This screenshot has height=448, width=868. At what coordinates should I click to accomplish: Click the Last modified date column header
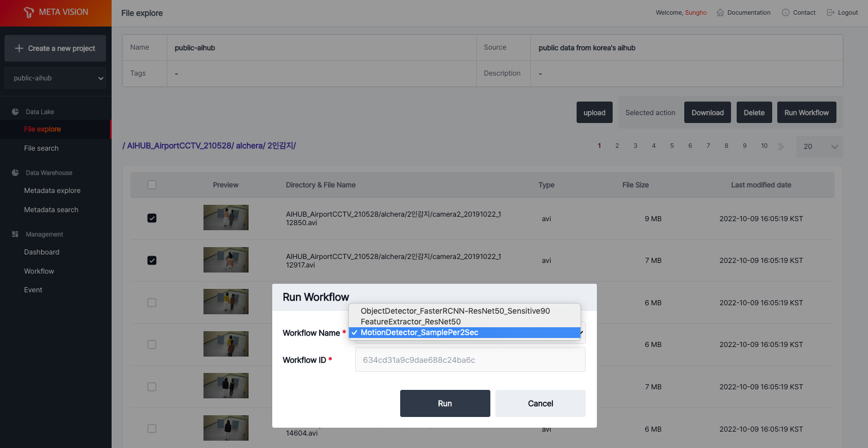pos(761,185)
